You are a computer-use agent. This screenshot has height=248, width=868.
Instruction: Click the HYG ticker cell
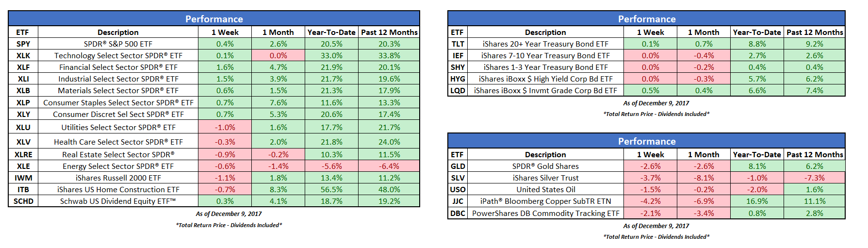point(458,79)
